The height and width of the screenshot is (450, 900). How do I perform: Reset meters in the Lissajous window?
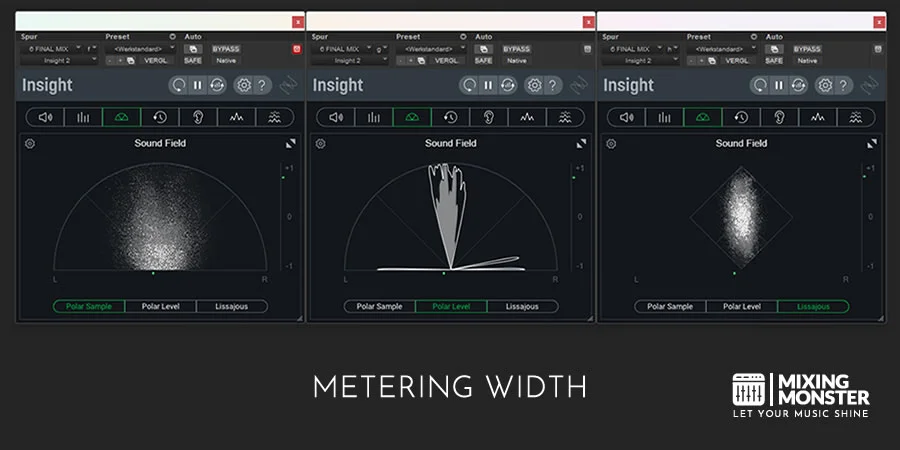[x=759, y=86]
